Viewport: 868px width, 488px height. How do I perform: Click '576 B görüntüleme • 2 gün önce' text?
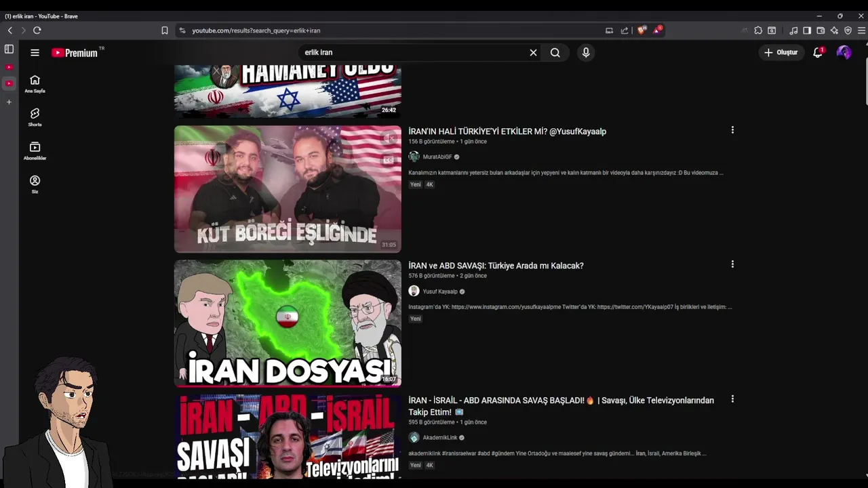(x=448, y=276)
